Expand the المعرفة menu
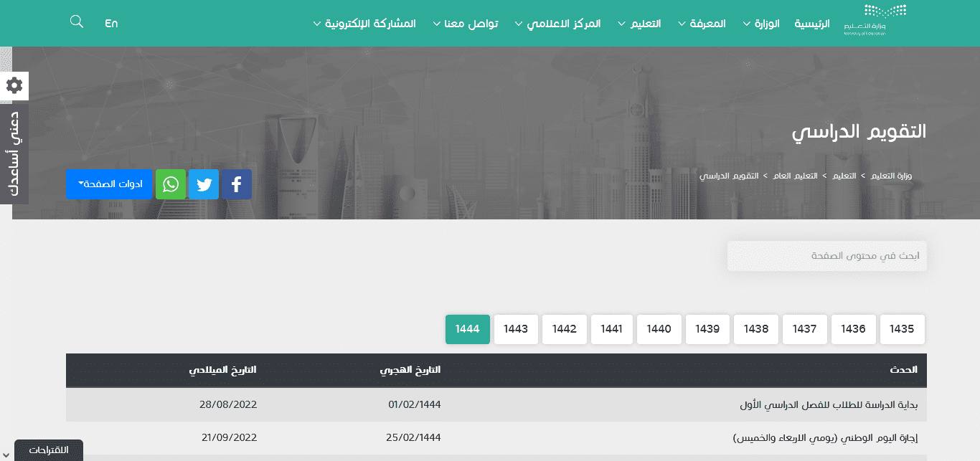Image resolution: width=980 pixels, height=461 pixels. [x=702, y=24]
